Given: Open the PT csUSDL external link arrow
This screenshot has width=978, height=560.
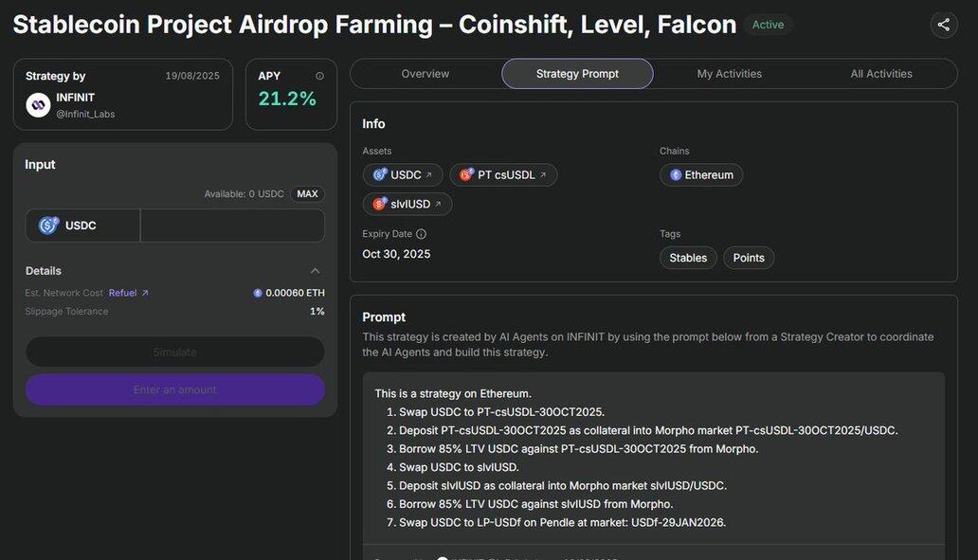Looking at the screenshot, I should 543,175.
